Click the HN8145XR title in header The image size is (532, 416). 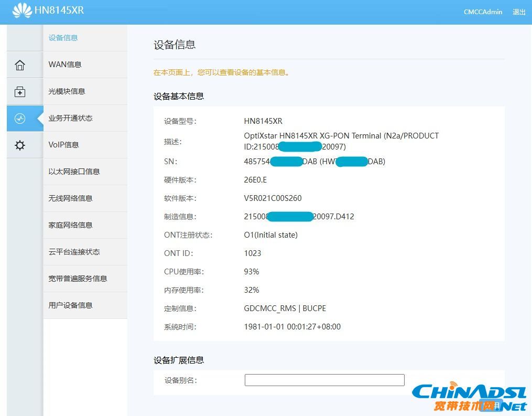[x=59, y=10]
